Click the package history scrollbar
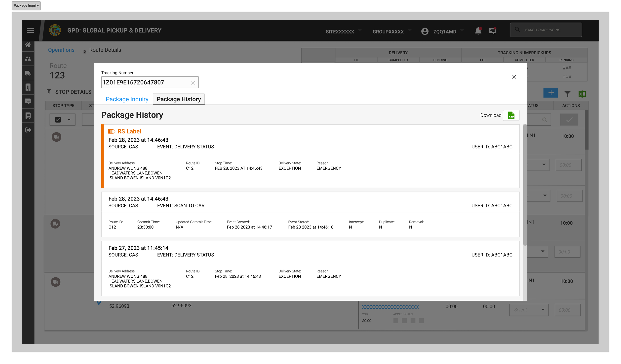 (525, 185)
